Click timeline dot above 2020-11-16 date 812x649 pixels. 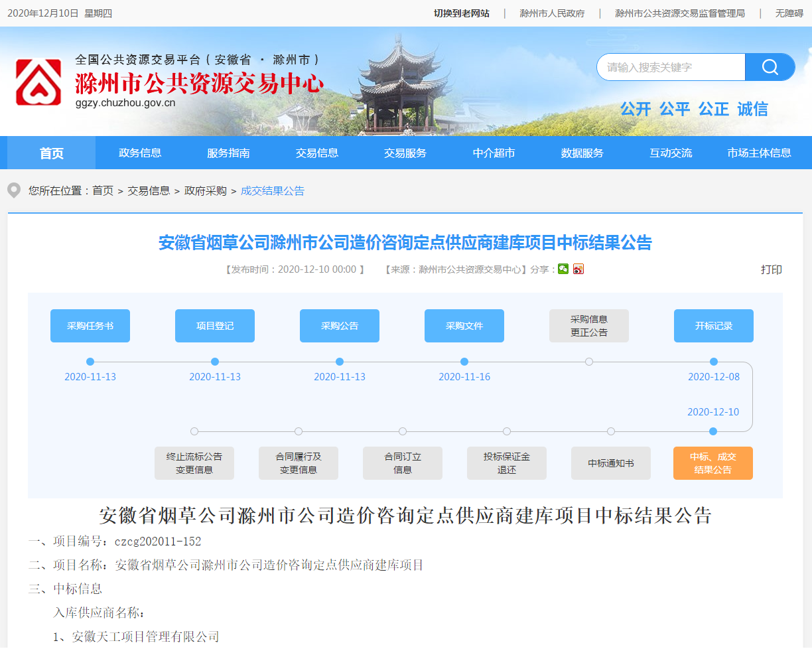pos(464,362)
